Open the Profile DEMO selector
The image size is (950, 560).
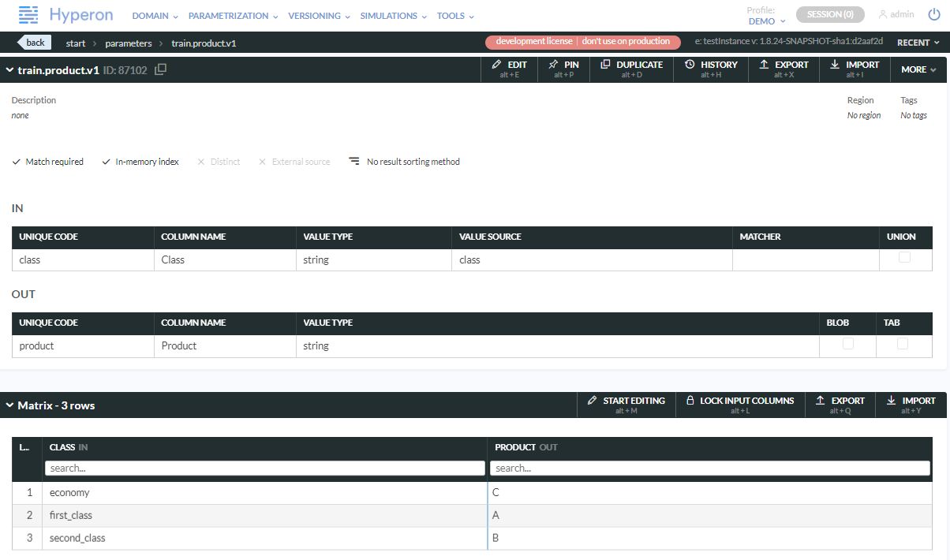pyautogui.click(x=766, y=21)
